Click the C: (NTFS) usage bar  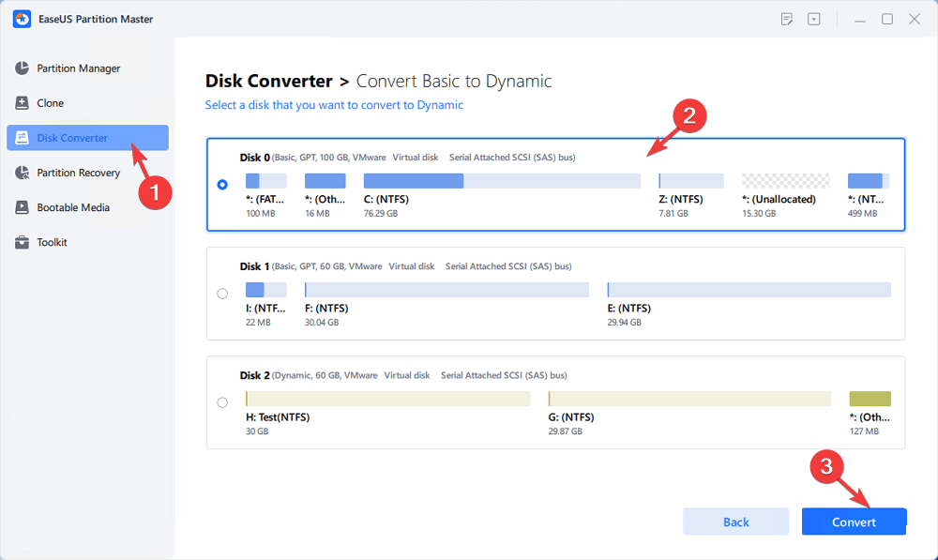click(x=502, y=181)
